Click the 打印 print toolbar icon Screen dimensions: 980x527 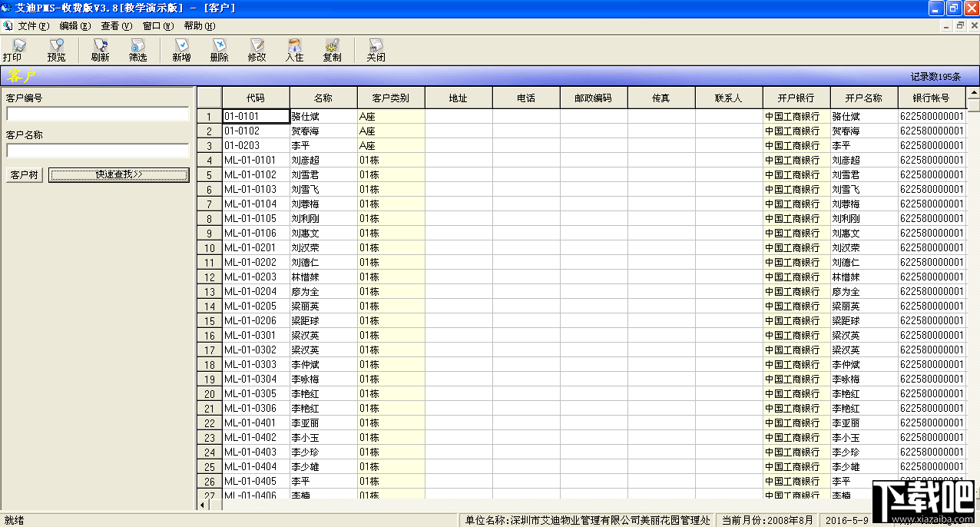[x=13, y=50]
